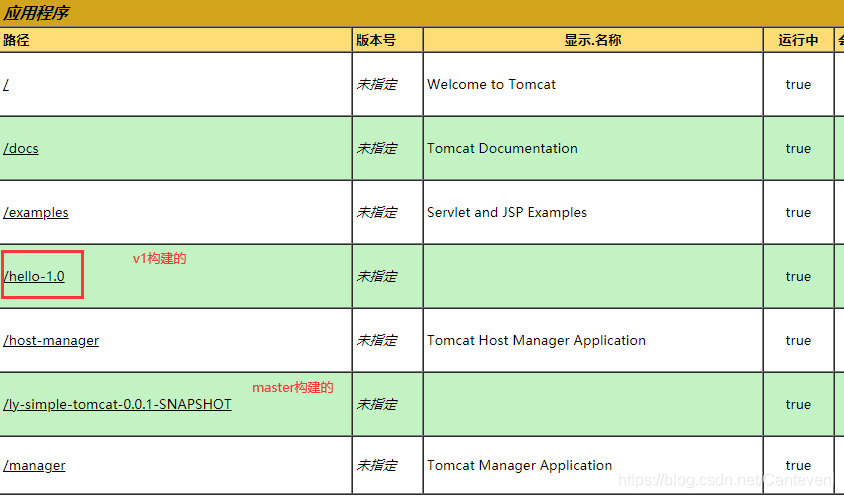
Task: Open the /ly-simple-tomcat-0.0.1-SNAPSHOT link
Action: tap(117, 405)
